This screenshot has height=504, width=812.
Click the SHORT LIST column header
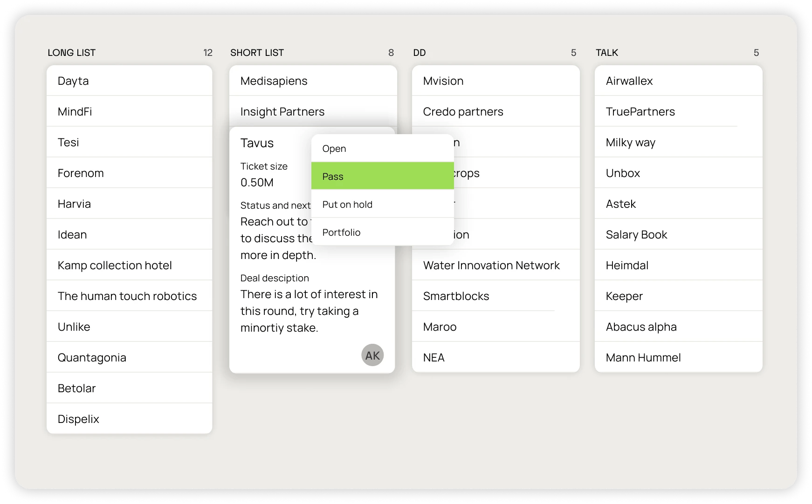[257, 53]
